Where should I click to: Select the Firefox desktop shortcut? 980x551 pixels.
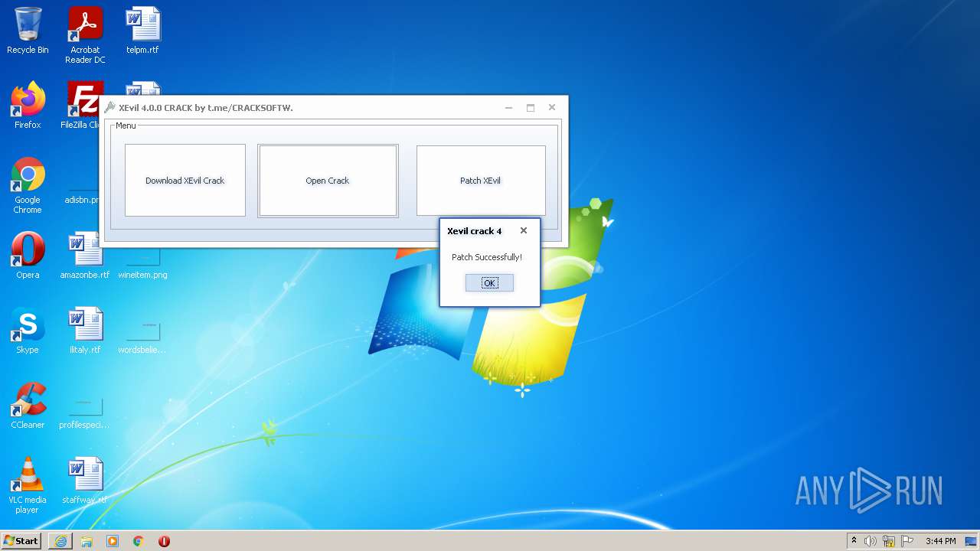point(28,106)
